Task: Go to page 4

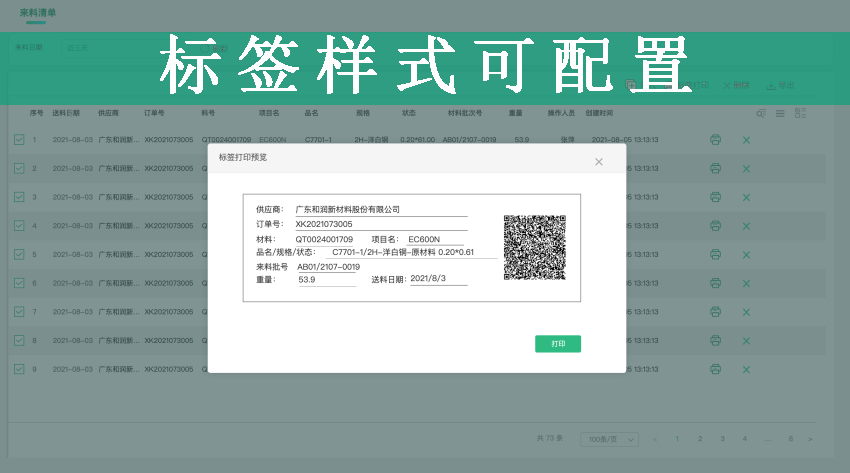Action: tap(745, 439)
